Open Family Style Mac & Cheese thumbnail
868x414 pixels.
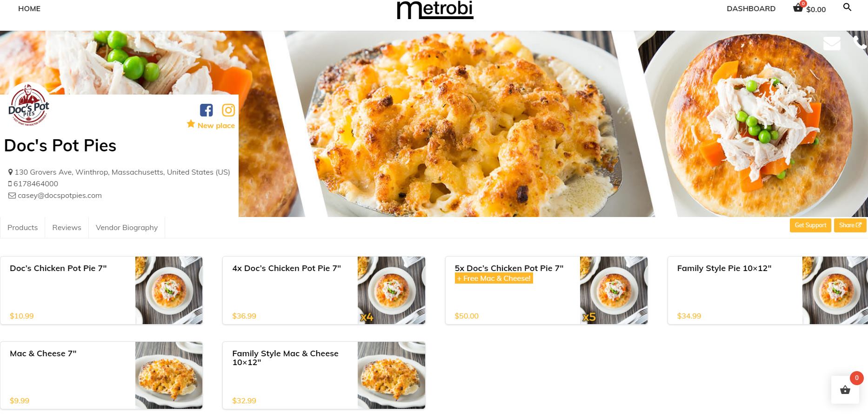click(x=391, y=375)
